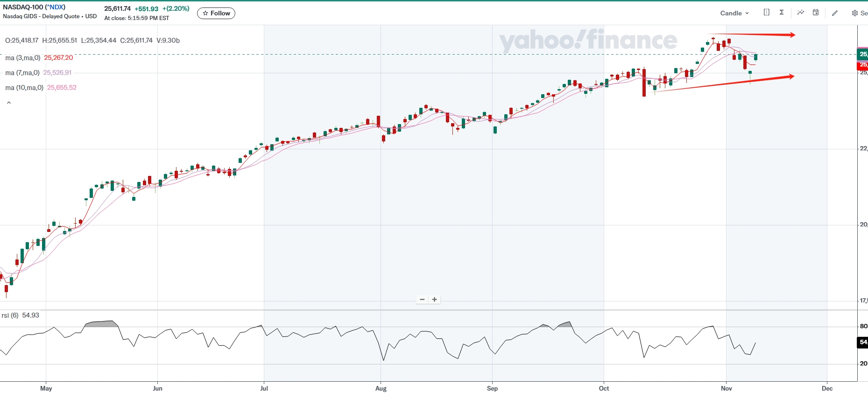Open the comparison bracket tool icon
Image resolution: width=868 pixels, height=399 pixels.
(x=766, y=13)
